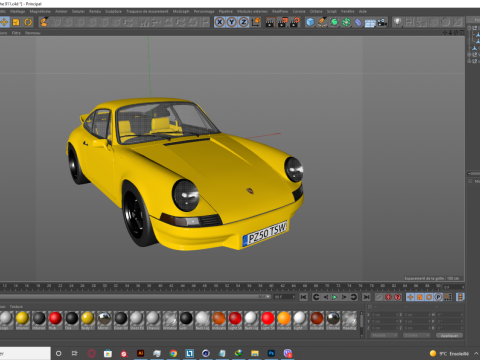
Task: Toggle rotation keyframe recording
Action: [x=429, y=297]
